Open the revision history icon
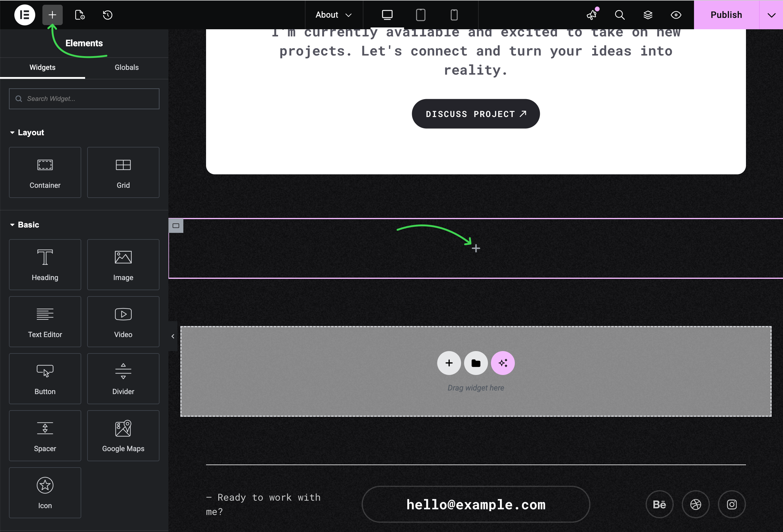 coord(108,15)
